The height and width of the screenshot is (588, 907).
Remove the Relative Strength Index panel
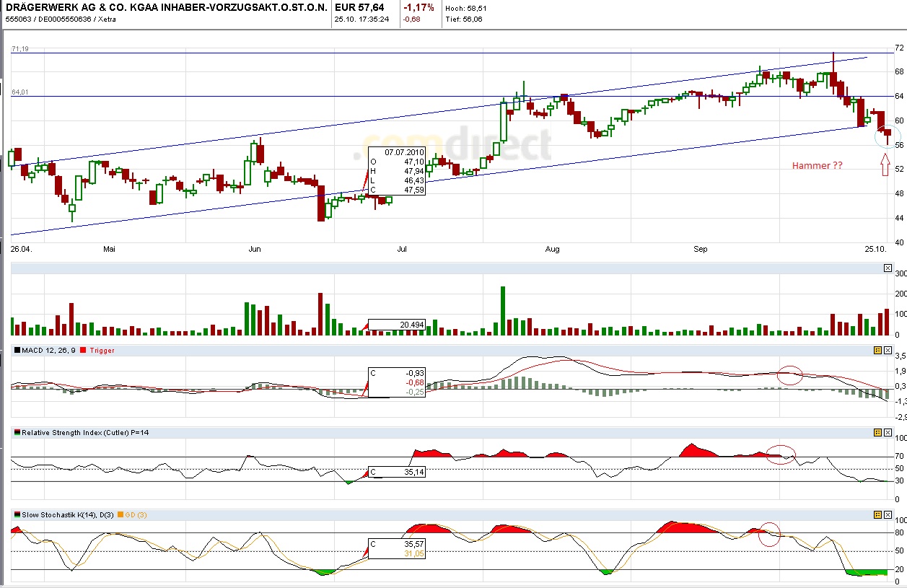coord(888,432)
